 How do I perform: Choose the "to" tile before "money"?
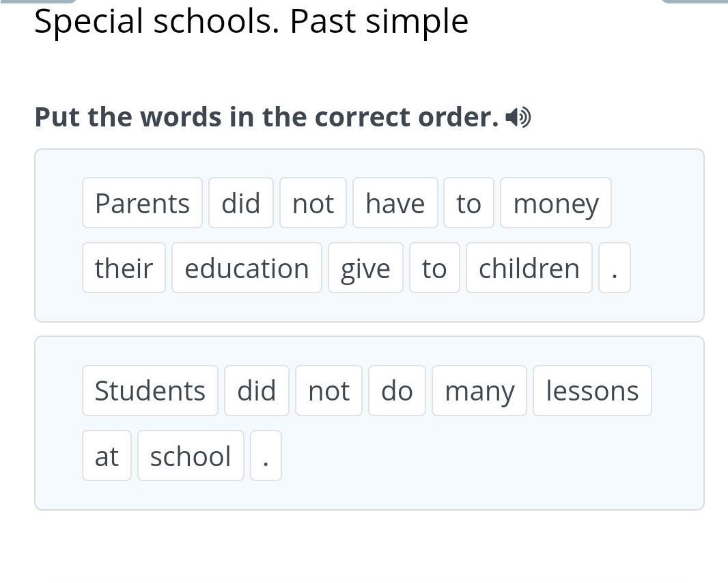(x=468, y=203)
